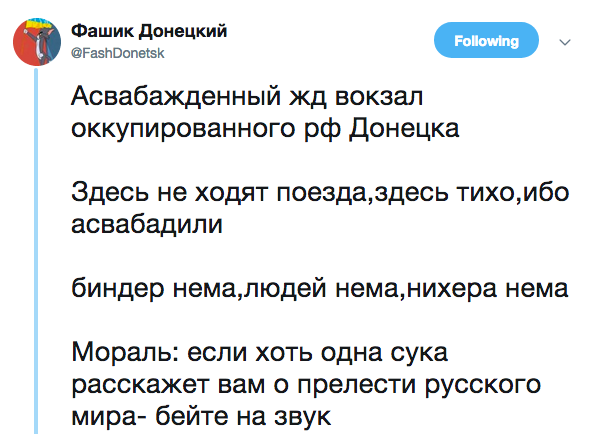
Task: Click the line starting 'расскажет вам о прелести'
Action: (306, 385)
